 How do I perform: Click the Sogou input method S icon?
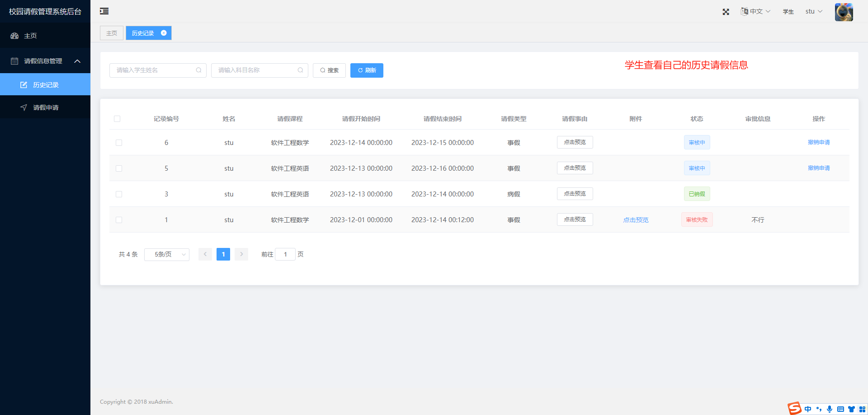tap(795, 408)
